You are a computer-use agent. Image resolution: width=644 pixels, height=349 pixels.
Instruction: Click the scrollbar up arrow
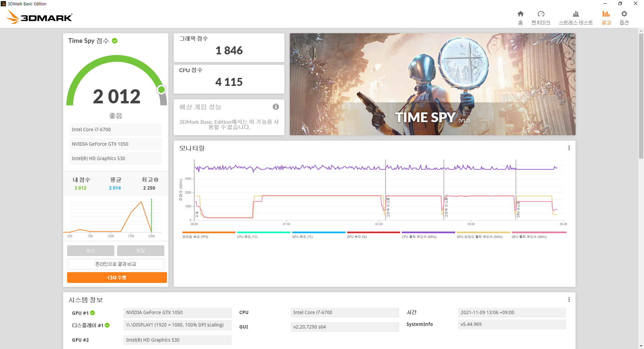pos(641,31)
